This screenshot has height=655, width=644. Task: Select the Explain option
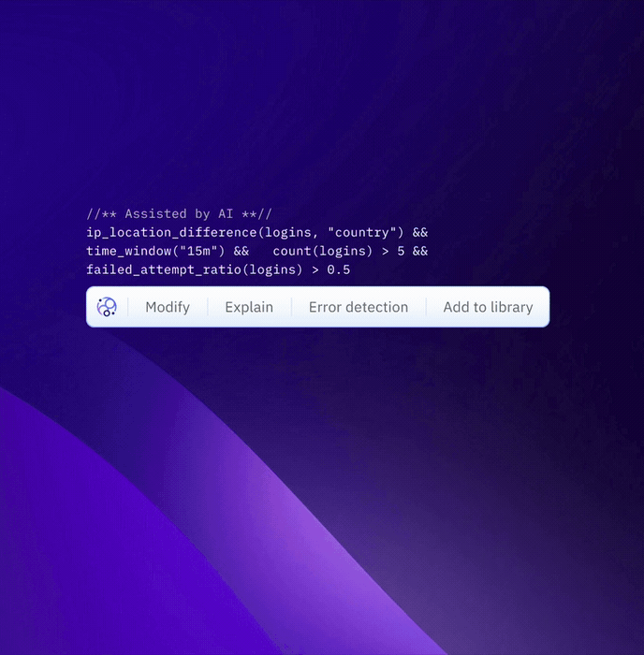tap(249, 308)
